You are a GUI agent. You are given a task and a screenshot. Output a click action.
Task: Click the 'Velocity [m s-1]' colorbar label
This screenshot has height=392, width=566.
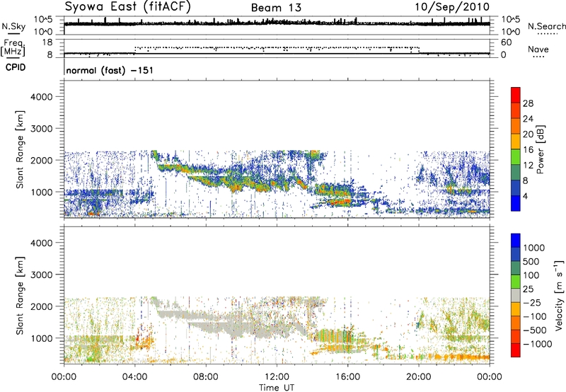(x=559, y=295)
